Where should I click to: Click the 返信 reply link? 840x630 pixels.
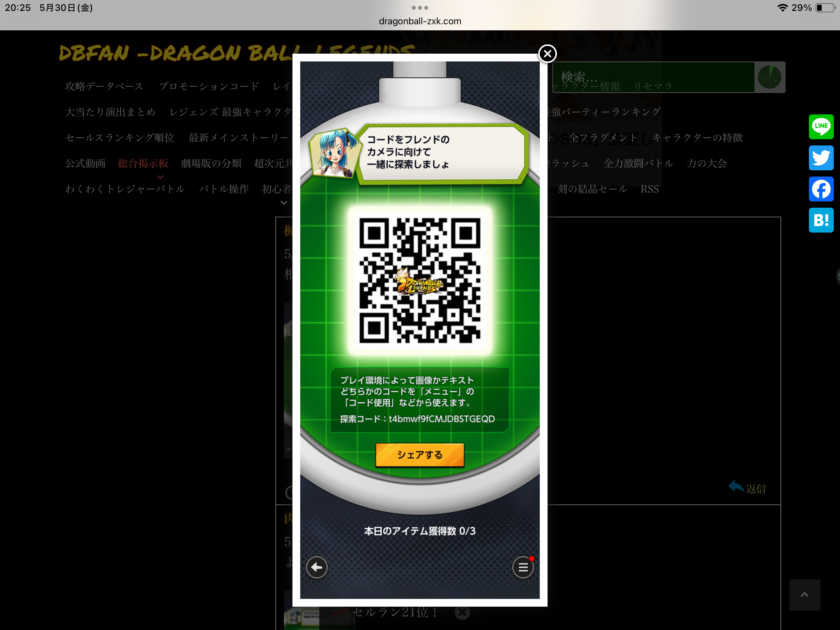coord(747,488)
